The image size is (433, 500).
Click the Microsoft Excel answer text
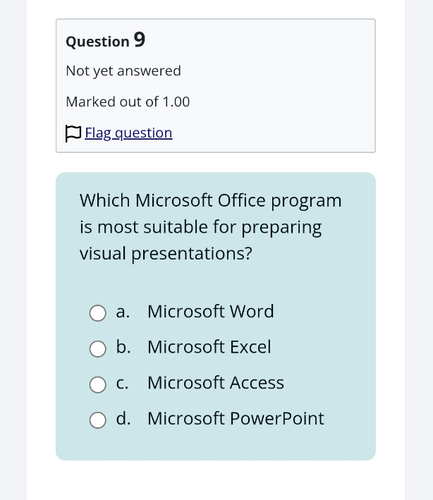[209, 347]
